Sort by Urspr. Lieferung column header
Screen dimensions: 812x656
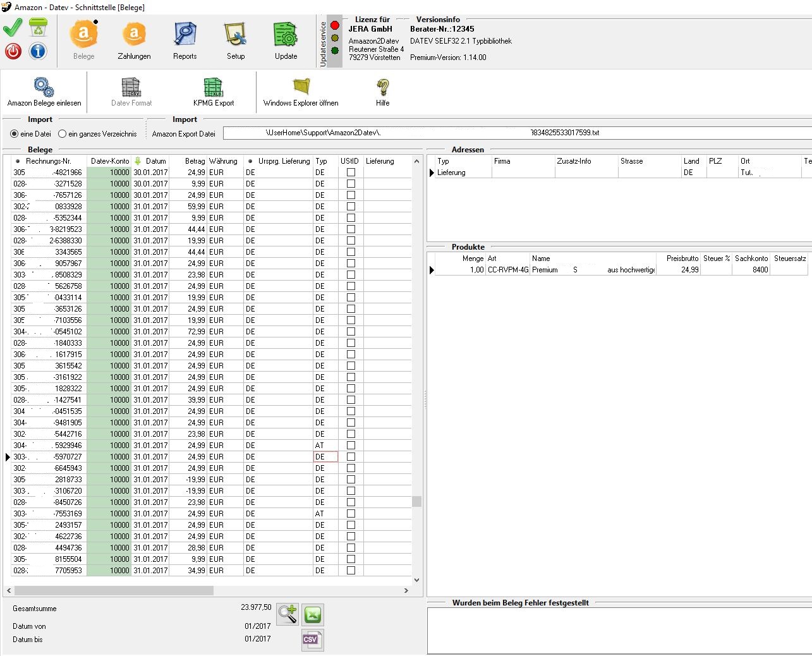tap(278, 161)
